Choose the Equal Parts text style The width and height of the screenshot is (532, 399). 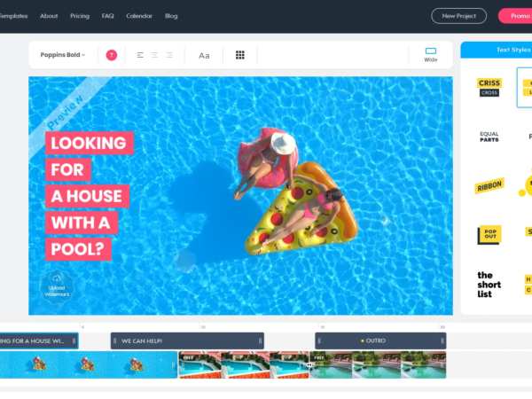[x=489, y=137]
